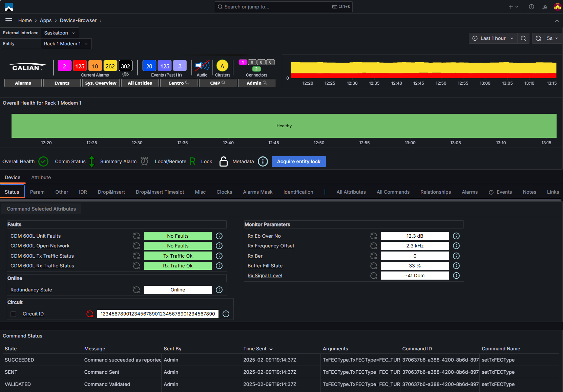Switch to the Param tab
The height and width of the screenshot is (392, 563).
coord(37,192)
